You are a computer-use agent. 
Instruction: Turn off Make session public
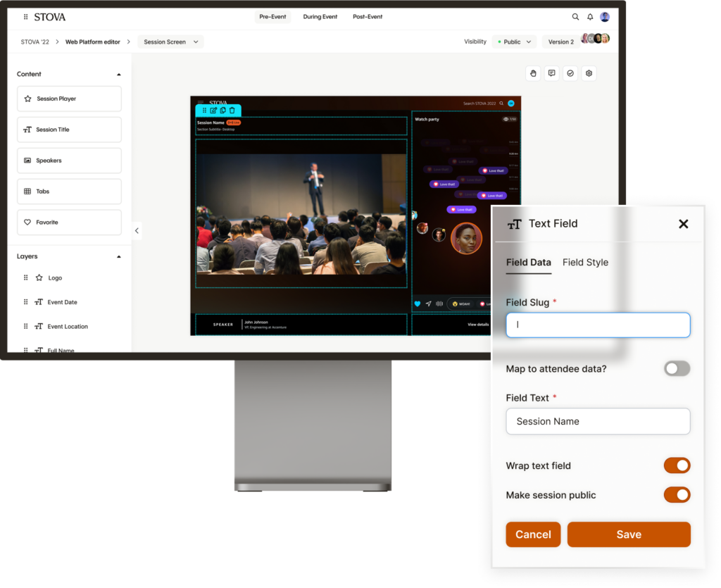[x=677, y=495]
